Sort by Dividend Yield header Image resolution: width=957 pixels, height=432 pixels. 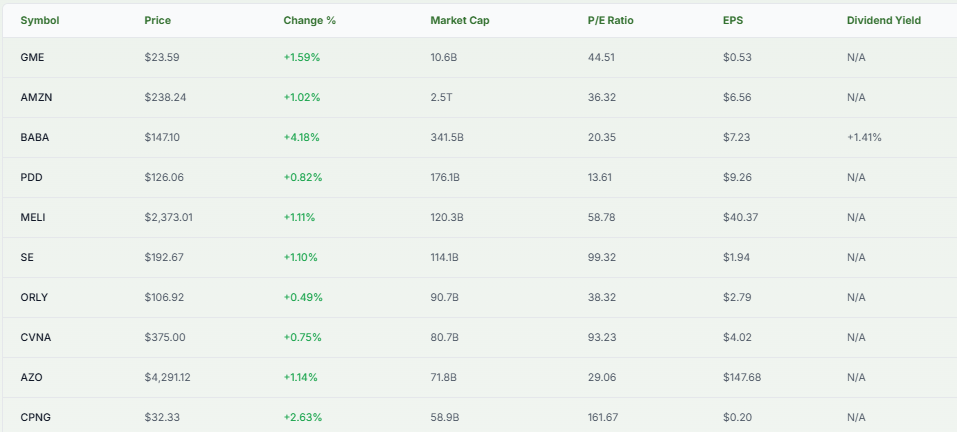pyautogui.click(x=883, y=20)
